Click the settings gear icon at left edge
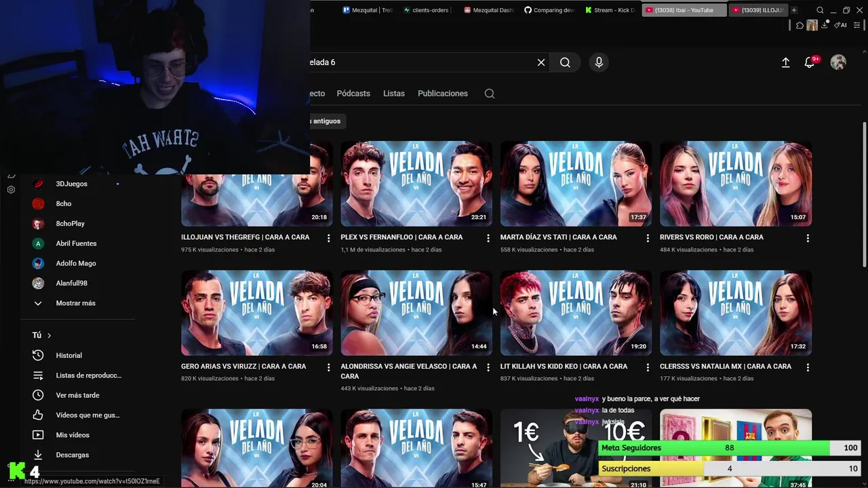The image size is (868, 488). [x=11, y=190]
